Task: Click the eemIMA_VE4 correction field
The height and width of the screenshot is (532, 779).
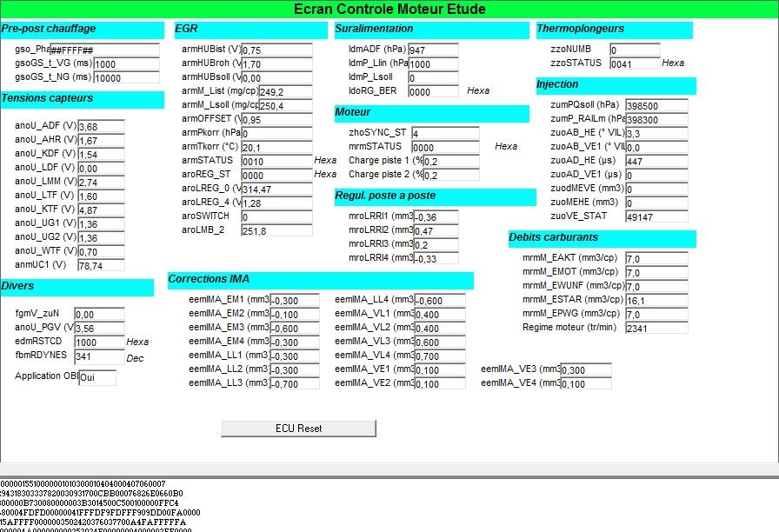Action: pyautogui.click(x=586, y=383)
